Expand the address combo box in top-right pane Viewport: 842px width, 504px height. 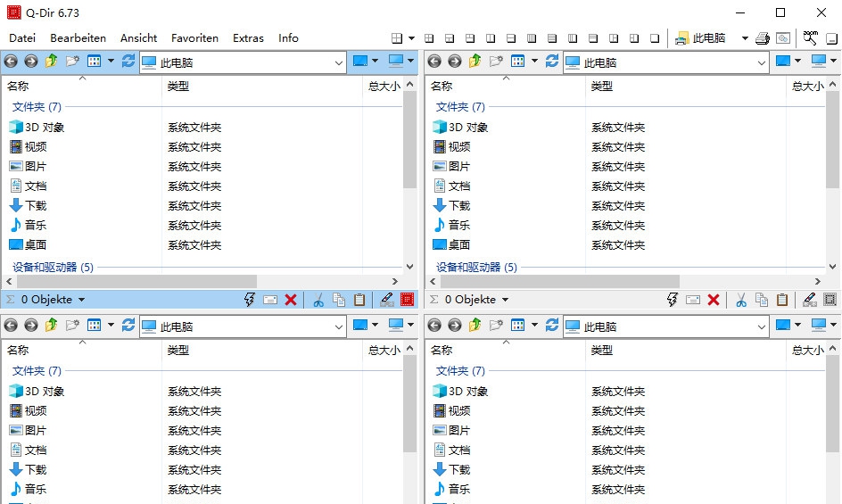[762, 62]
